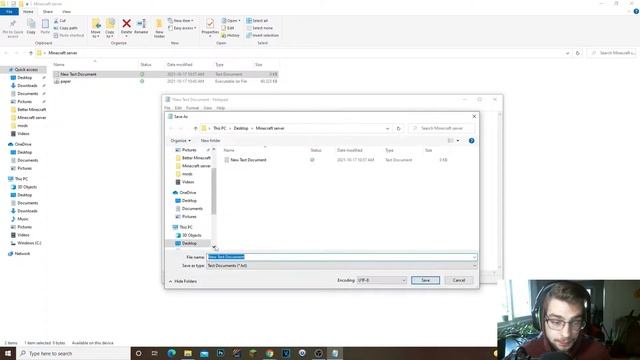Open Notepad's Edit menu

click(178, 108)
